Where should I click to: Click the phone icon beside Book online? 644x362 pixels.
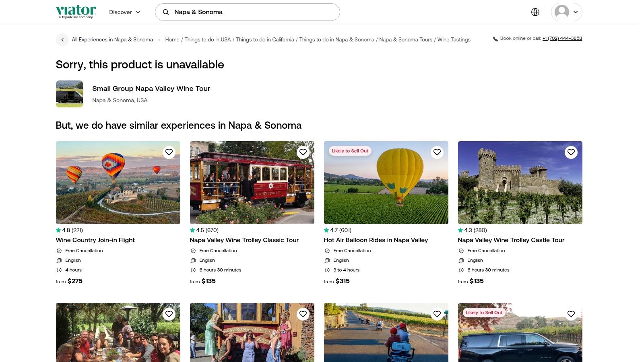tap(495, 39)
